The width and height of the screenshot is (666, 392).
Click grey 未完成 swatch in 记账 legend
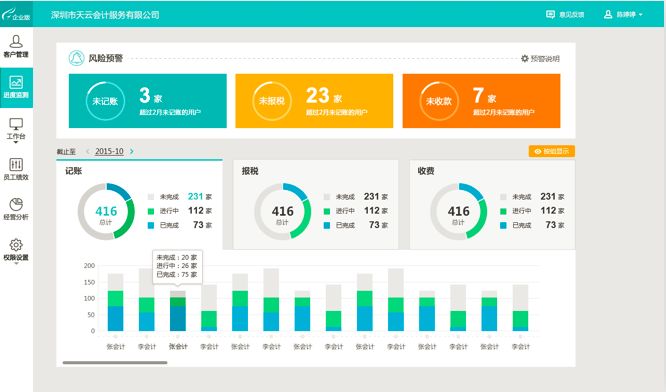click(151, 197)
